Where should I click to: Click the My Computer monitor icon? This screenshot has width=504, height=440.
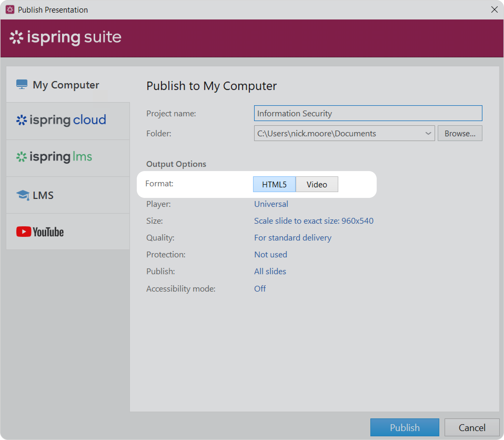[22, 84]
